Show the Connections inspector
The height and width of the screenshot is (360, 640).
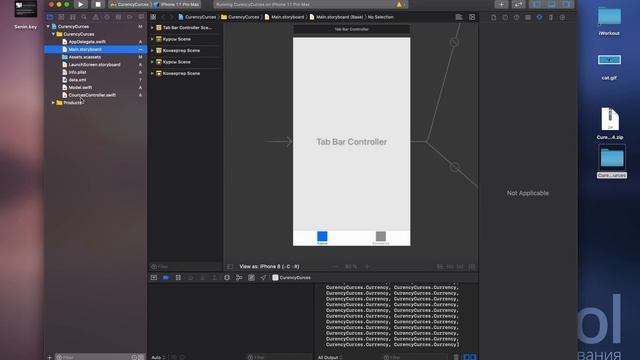pyautogui.click(x=562, y=18)
